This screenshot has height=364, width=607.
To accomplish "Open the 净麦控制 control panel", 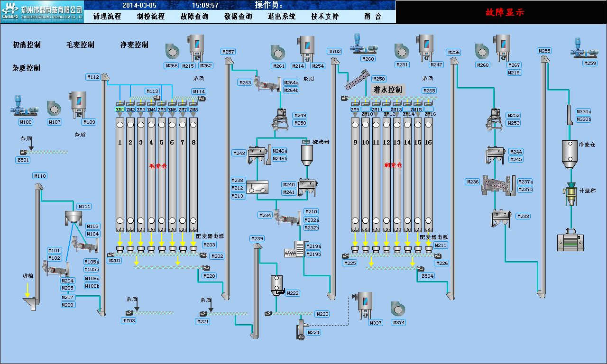I will (x=134, y=45).
